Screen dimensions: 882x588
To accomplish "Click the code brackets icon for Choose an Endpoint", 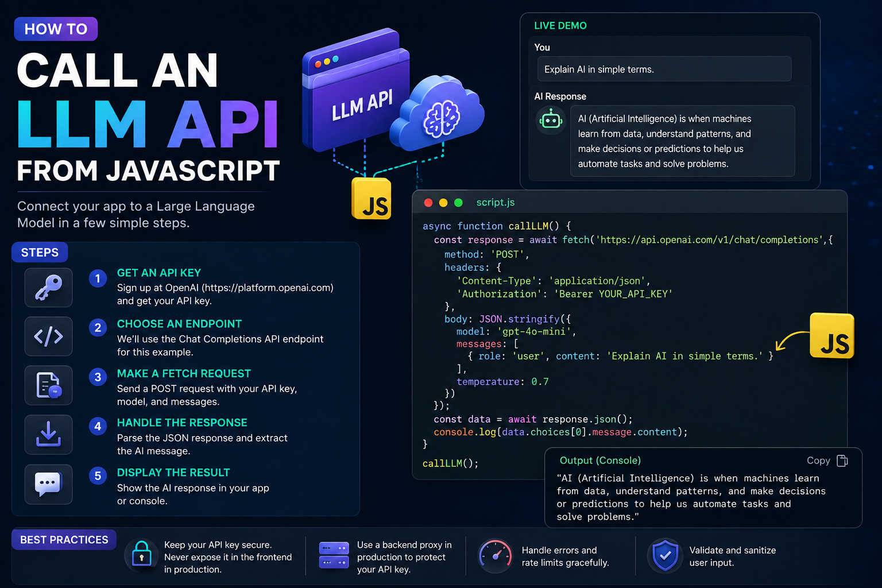I will [x=48, y=336].
